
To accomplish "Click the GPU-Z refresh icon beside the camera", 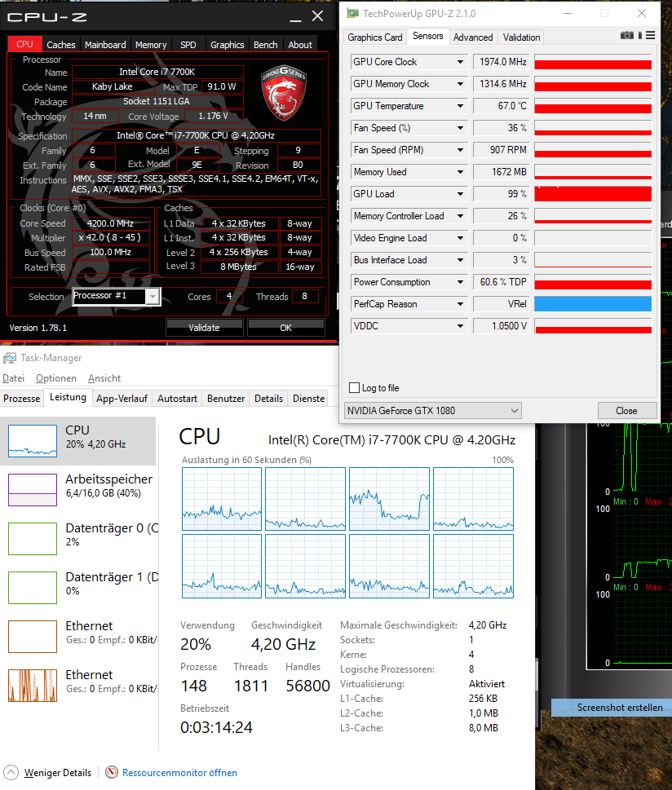I will 639,35.
